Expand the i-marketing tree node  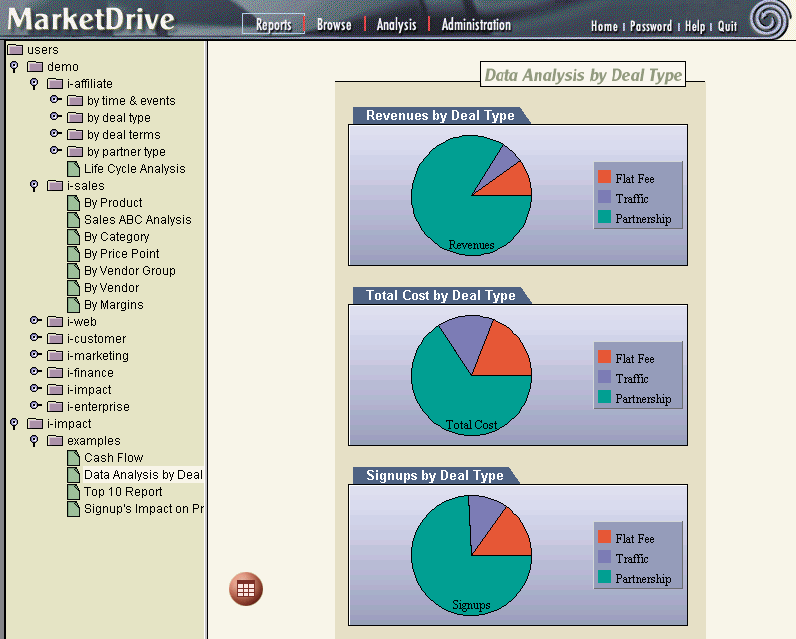36,355
